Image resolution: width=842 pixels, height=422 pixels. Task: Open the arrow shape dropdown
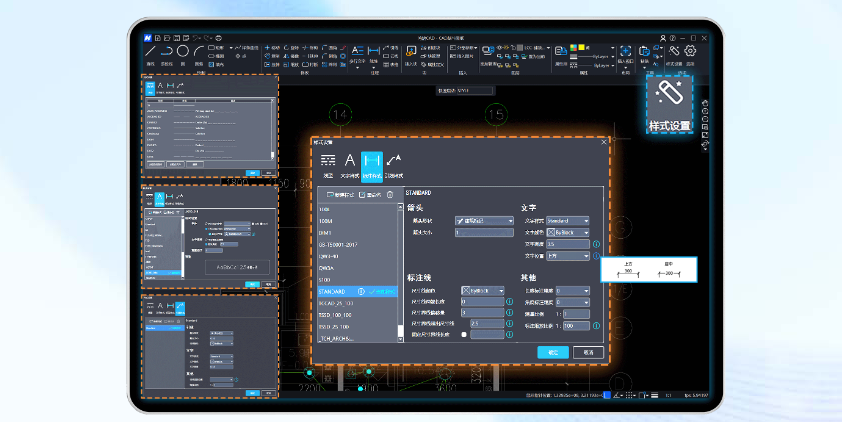[484, 220]
